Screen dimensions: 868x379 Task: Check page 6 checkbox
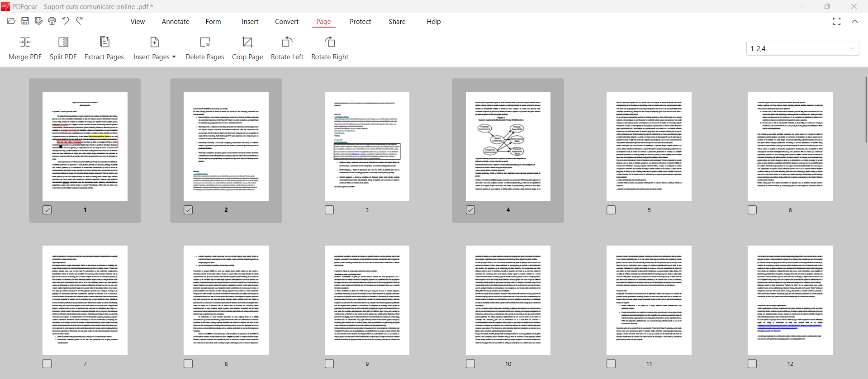coord(752,210)
